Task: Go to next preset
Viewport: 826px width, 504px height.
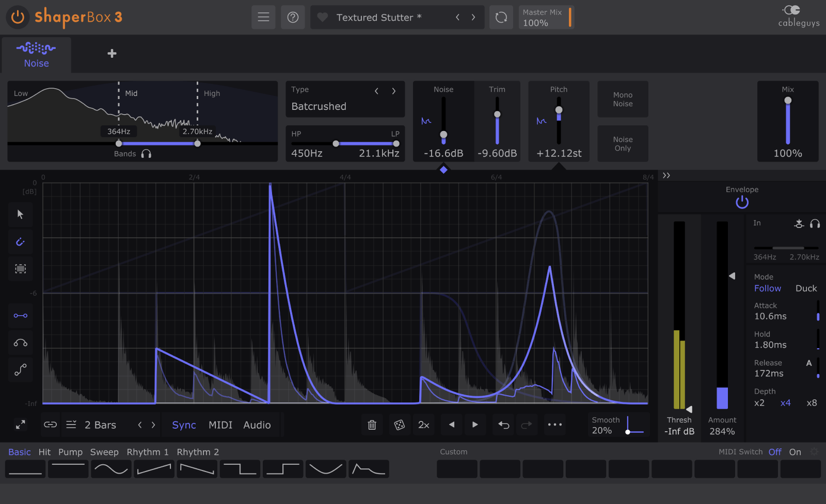Action: [x=473, y=17]
